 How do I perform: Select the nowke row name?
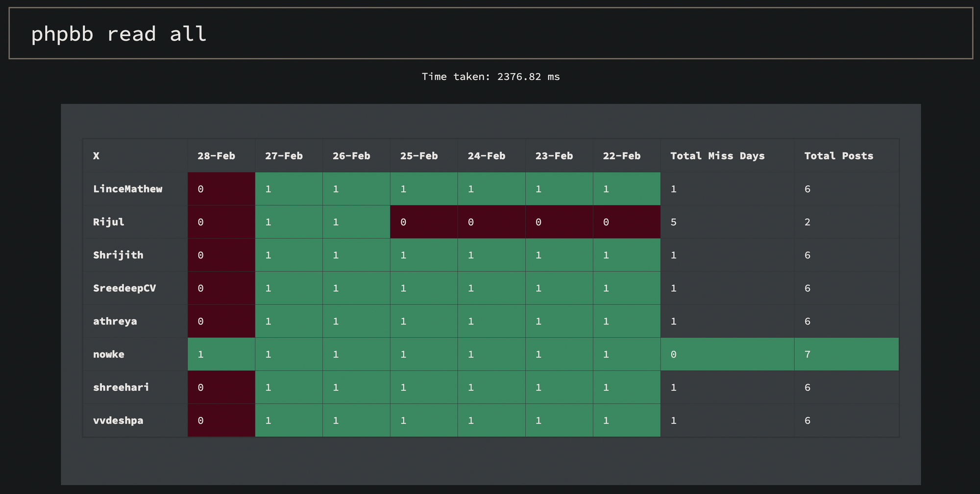click(x=109, y=354)
